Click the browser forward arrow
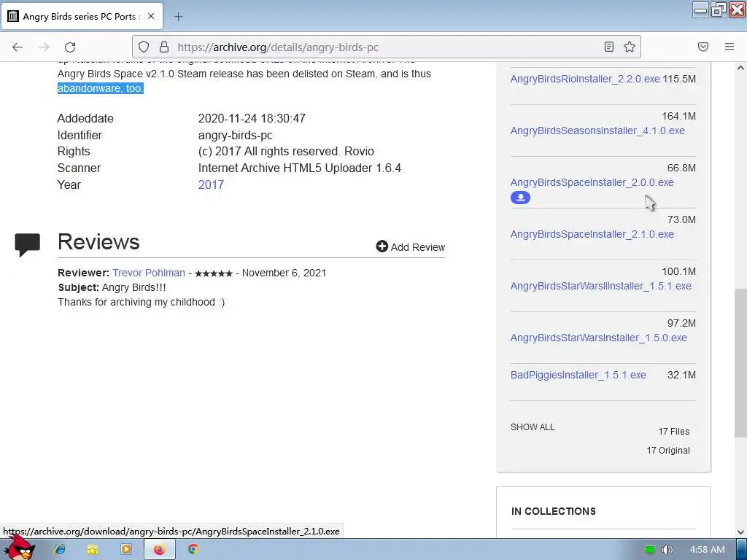Viewport: 747px width, 560px height. [x=44, y=47]
